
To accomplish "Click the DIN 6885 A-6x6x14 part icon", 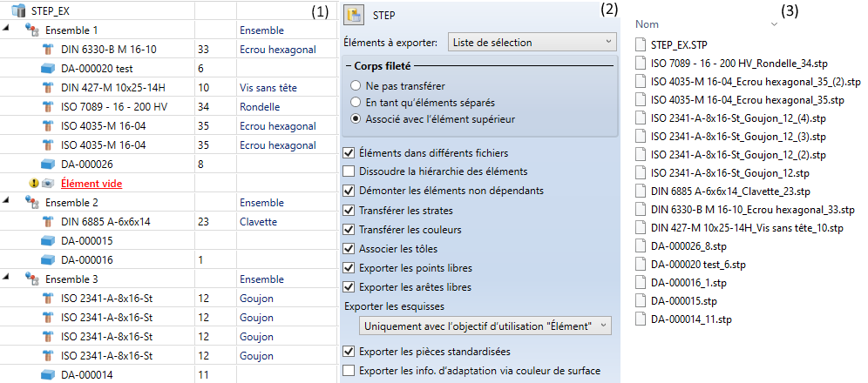I will pos(48,221).
